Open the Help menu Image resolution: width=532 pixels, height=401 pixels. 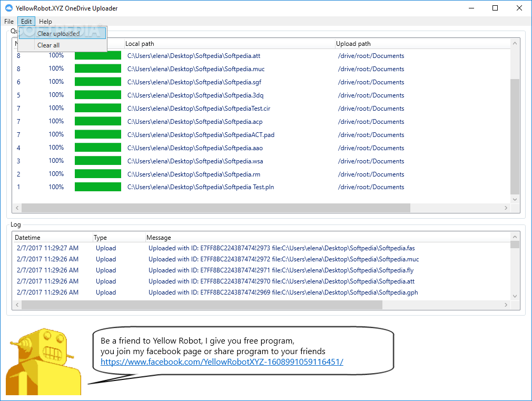coord(45,22)
